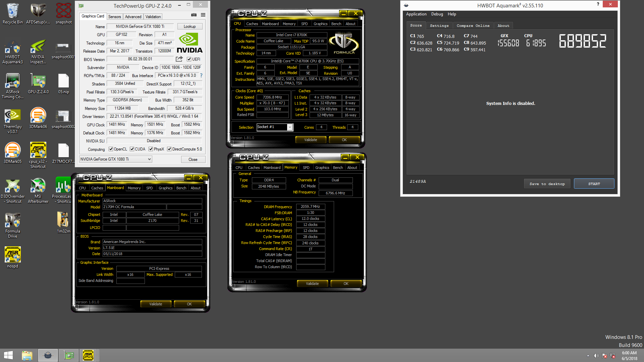Open File Explorer from taskbar
This screenshot has width=644, height=362.
point(27,355)
